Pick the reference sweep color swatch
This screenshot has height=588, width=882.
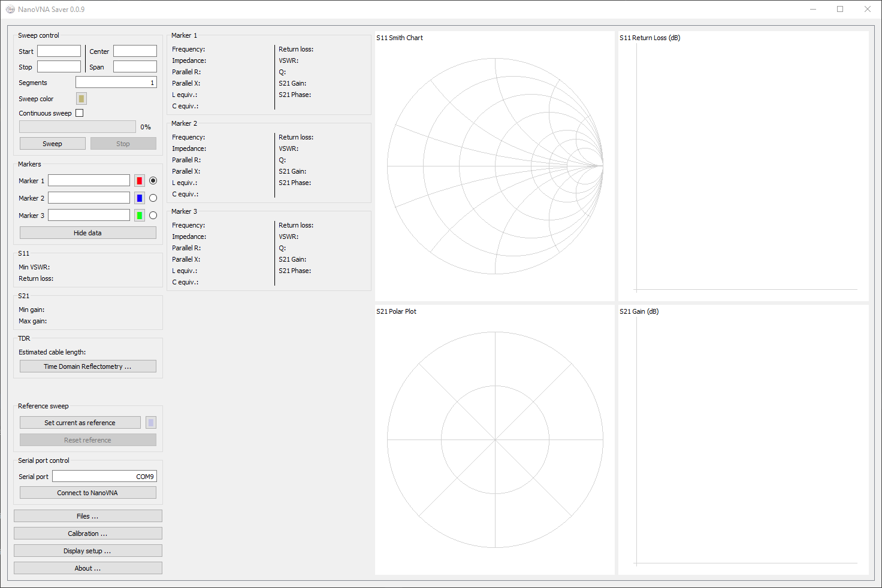coord(151,423)
